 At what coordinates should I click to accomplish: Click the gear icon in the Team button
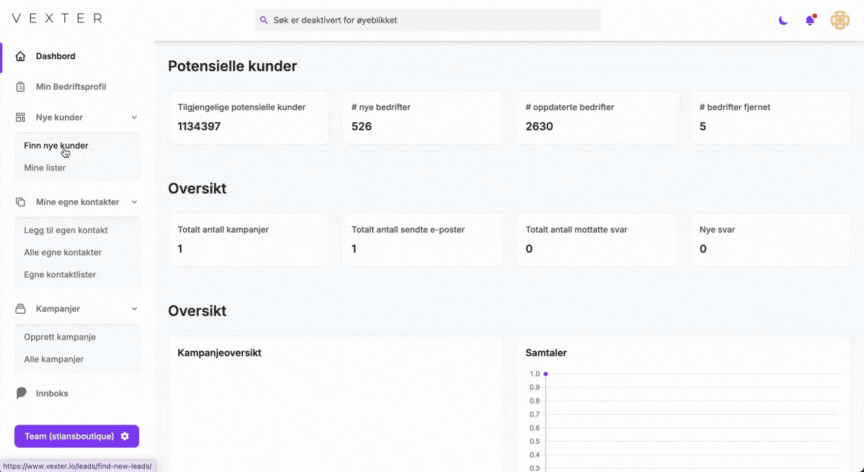coord(125,436)
